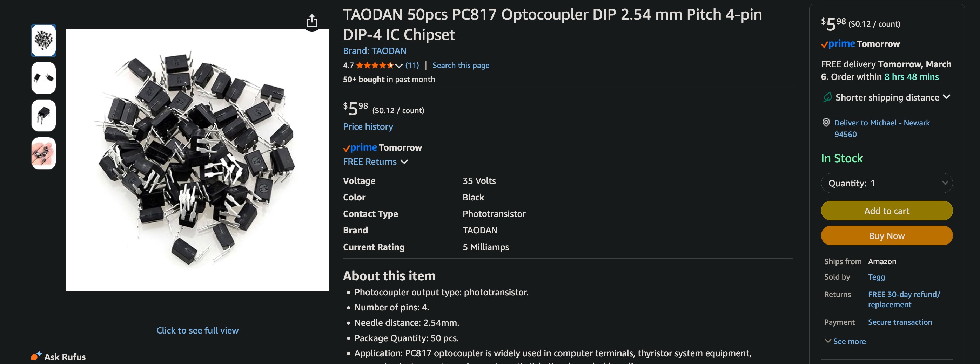Open the Brand: TAODAN link
This screenshot has height=364, width=980.
click(374, 51)
